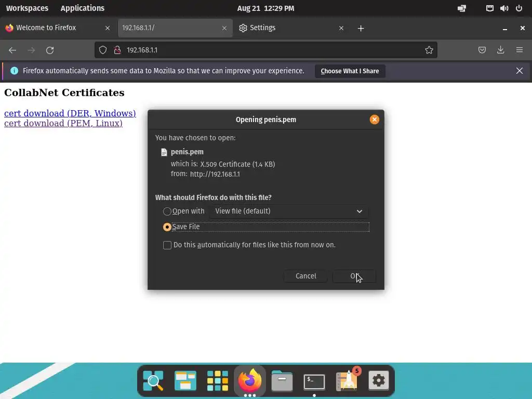Open the Workspaces menu
The image size is (532, 399).
(x=27, y=8)
